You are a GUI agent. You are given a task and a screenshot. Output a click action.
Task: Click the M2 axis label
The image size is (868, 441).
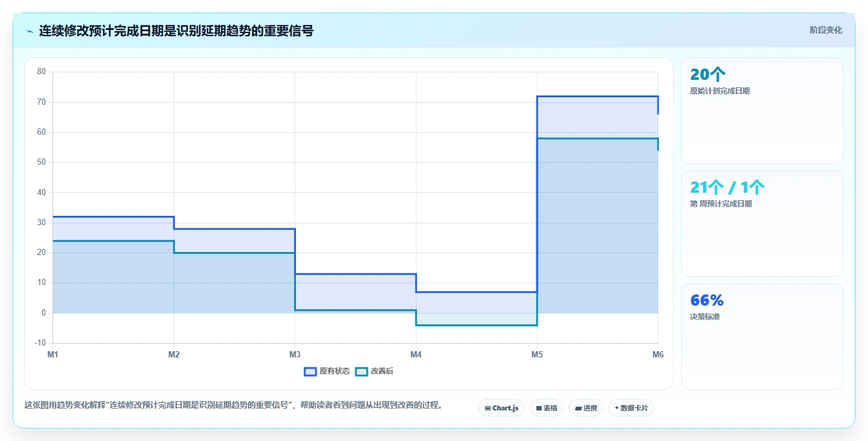[174, 355]
